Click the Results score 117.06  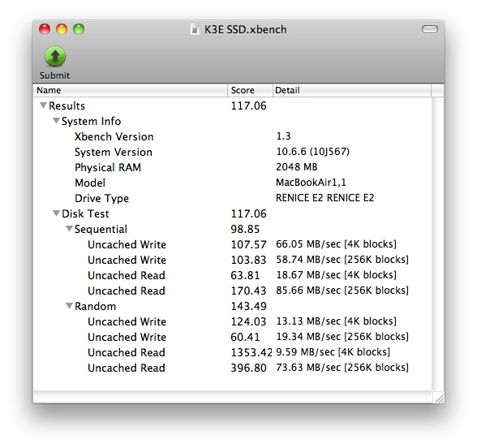pos(248,106)
